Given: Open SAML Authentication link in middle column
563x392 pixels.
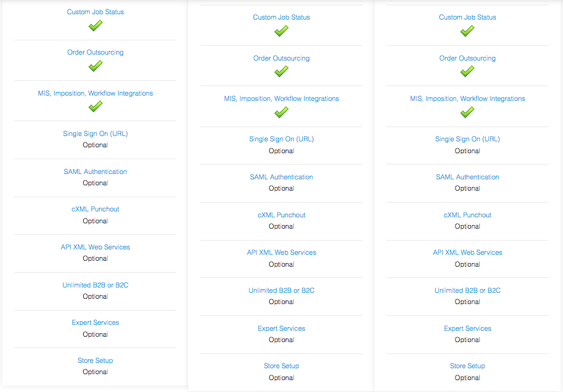Looking at the screenshot, I should tap(281, 177).
